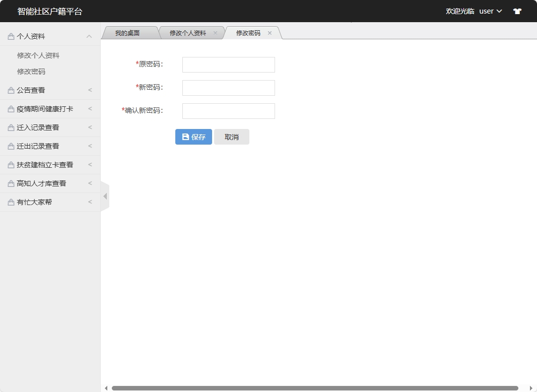Click the t-shirt skin theme icon

click(x=517, y=11)
